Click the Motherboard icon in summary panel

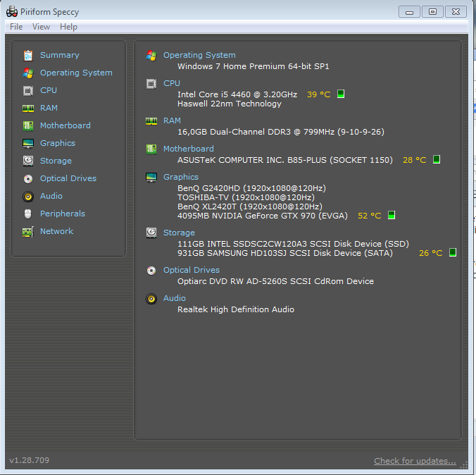pos(151,149)
